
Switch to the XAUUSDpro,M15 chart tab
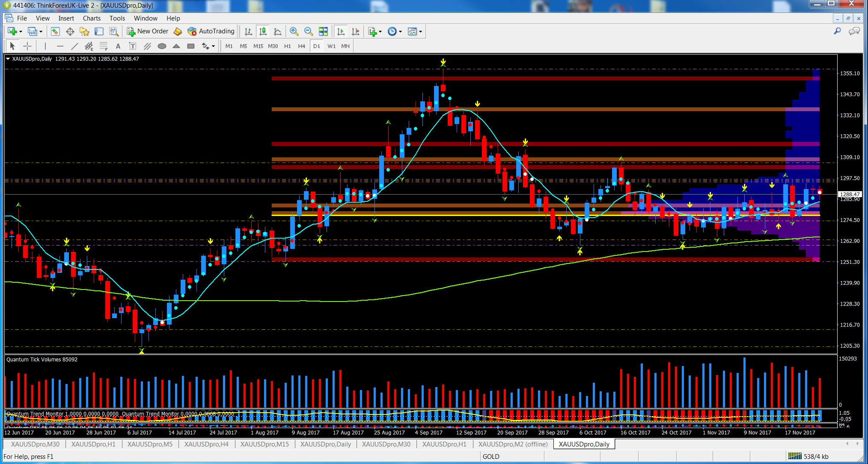click(x=265, y=444)
